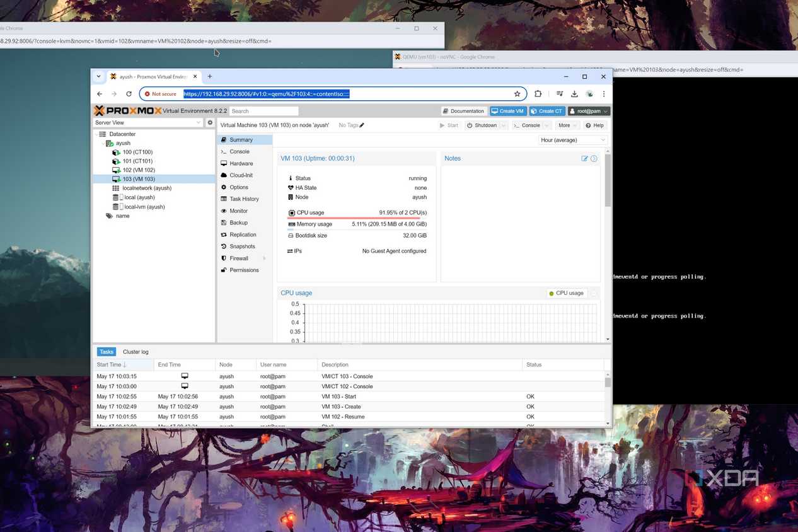The image size is (798, 532).
Task: Expand the Firewall submenu arrow
Action: pos(264,258)
